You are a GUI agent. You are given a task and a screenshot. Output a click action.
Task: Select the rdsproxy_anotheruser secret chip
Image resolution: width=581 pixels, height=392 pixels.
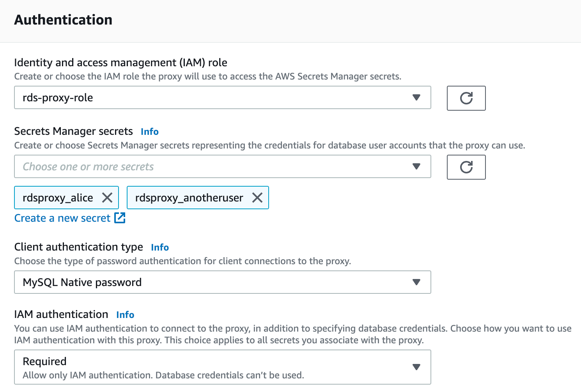188,198
